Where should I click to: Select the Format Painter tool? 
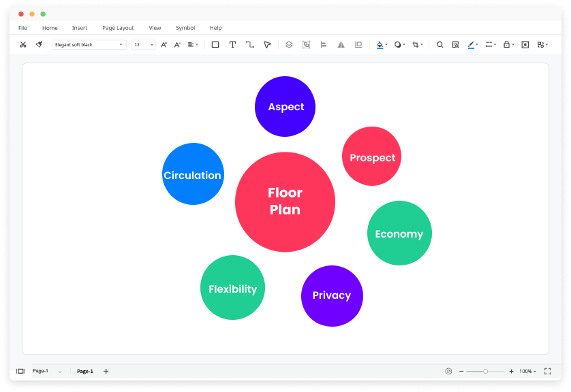(39, 45)
